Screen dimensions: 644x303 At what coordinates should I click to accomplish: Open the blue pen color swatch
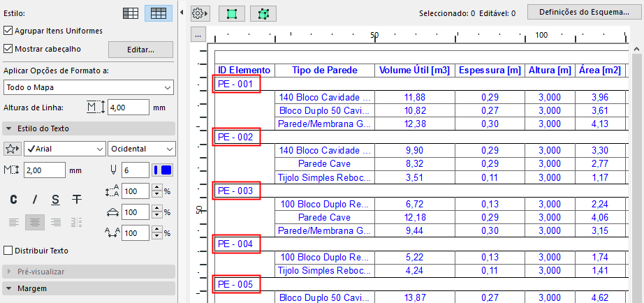[163, 170]
